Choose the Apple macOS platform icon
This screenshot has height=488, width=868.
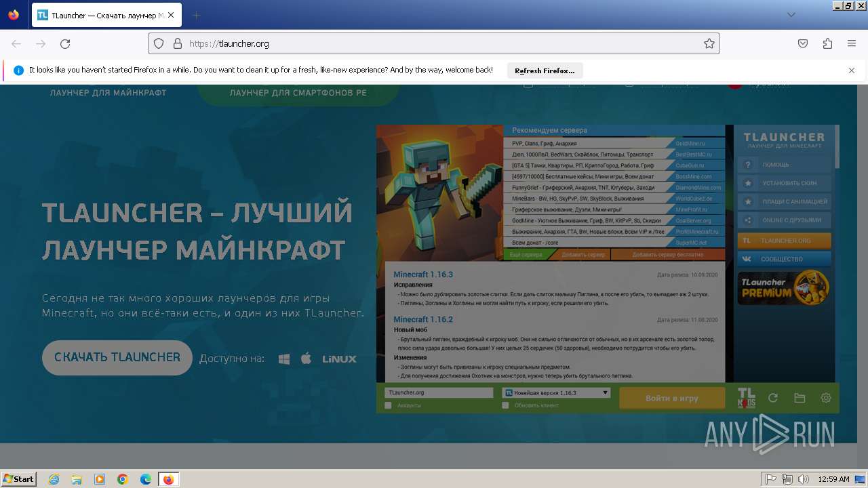(306, 358)
